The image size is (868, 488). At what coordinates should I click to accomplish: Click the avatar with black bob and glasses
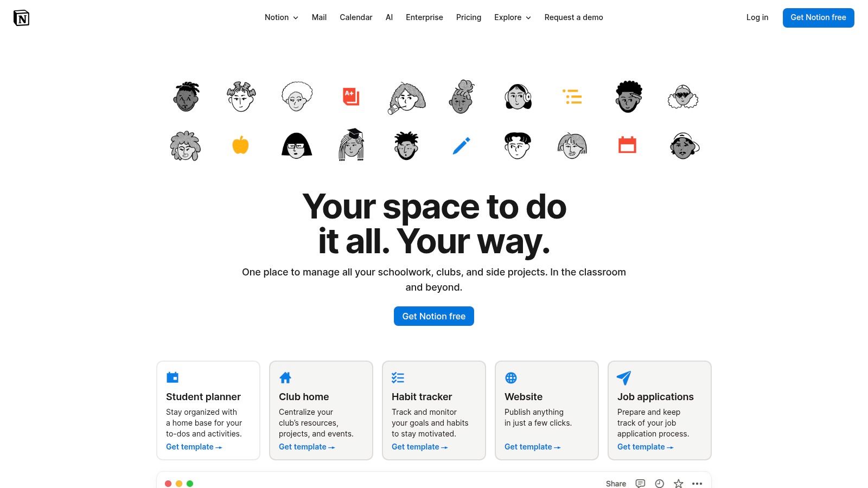coord(297,145)
